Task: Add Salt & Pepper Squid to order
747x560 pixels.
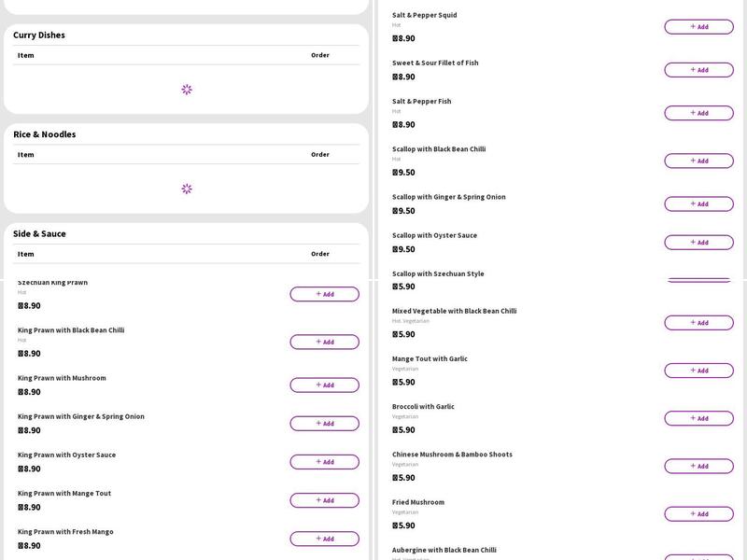Action: [x=698, y=27]
